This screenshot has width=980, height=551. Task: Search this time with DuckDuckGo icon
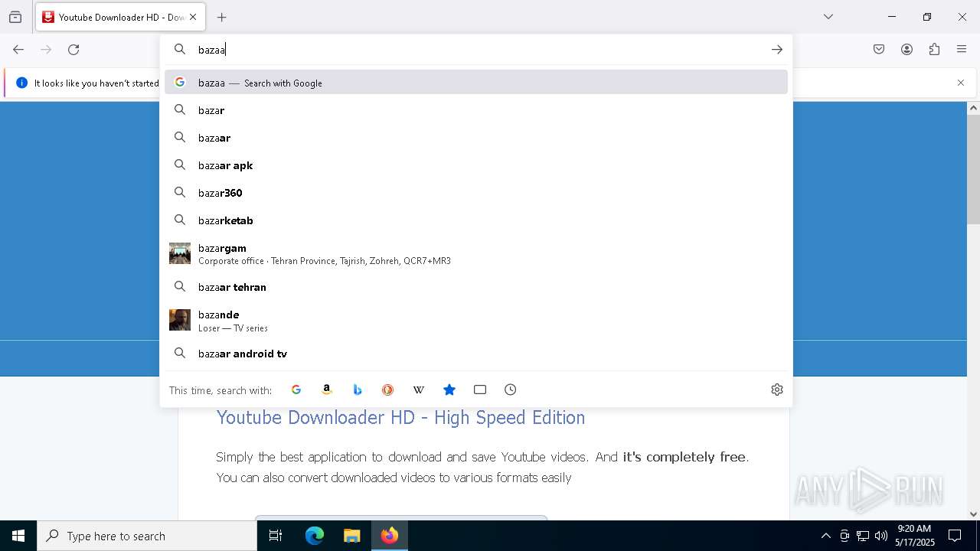tap(388, 390)
